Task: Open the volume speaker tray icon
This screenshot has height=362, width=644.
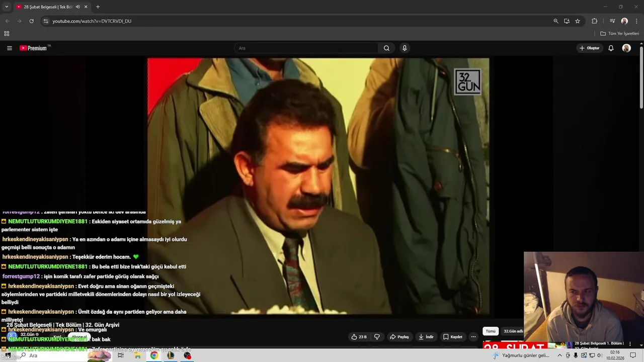Action: (x=600, y=355)
